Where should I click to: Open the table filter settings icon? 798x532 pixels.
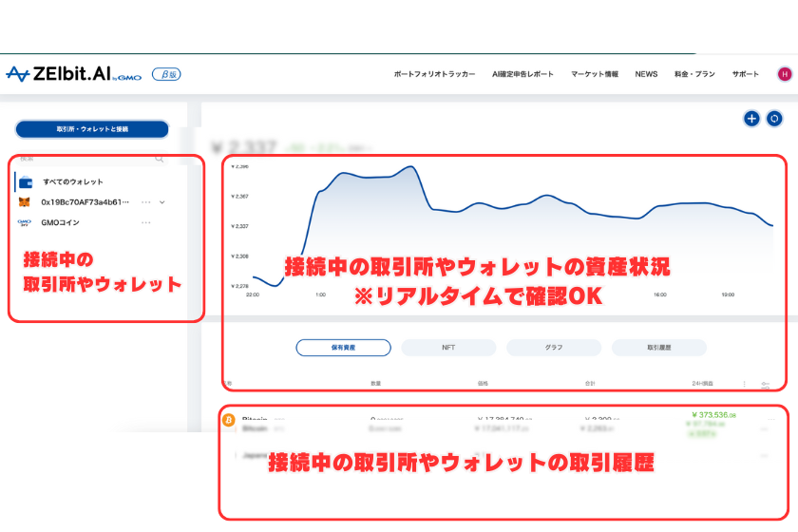click(766, 385)
